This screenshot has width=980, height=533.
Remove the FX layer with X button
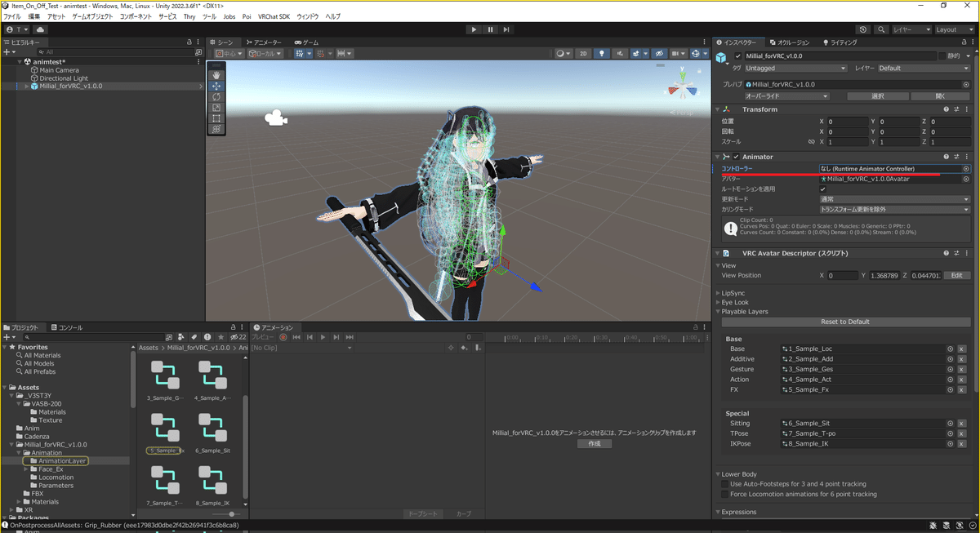tap(961, 390)
